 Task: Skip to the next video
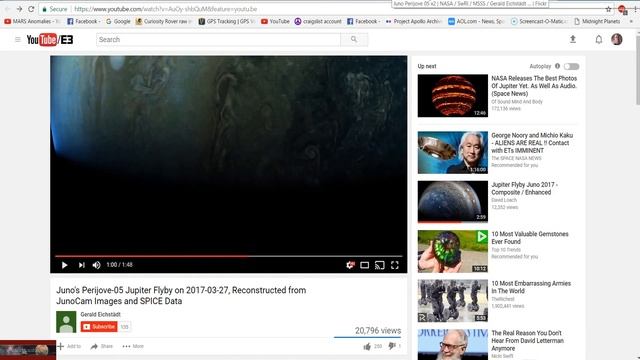pyautogui.click(x=82, y=265)
